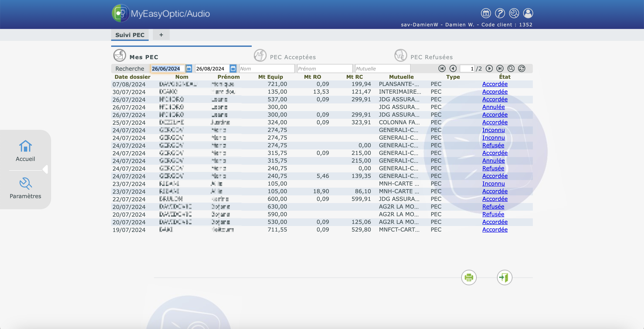Open Accordée link for 530,00 AG2R row

click(x=495, y=222)
